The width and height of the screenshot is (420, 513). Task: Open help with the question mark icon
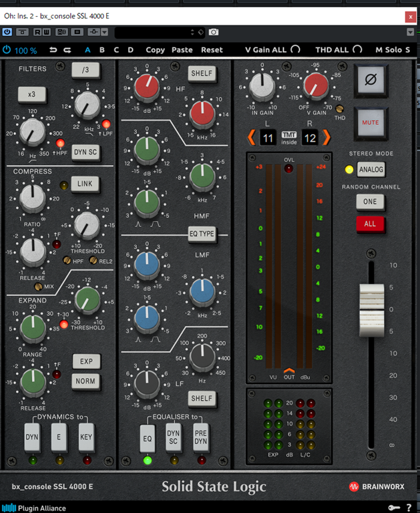[409, 508]
